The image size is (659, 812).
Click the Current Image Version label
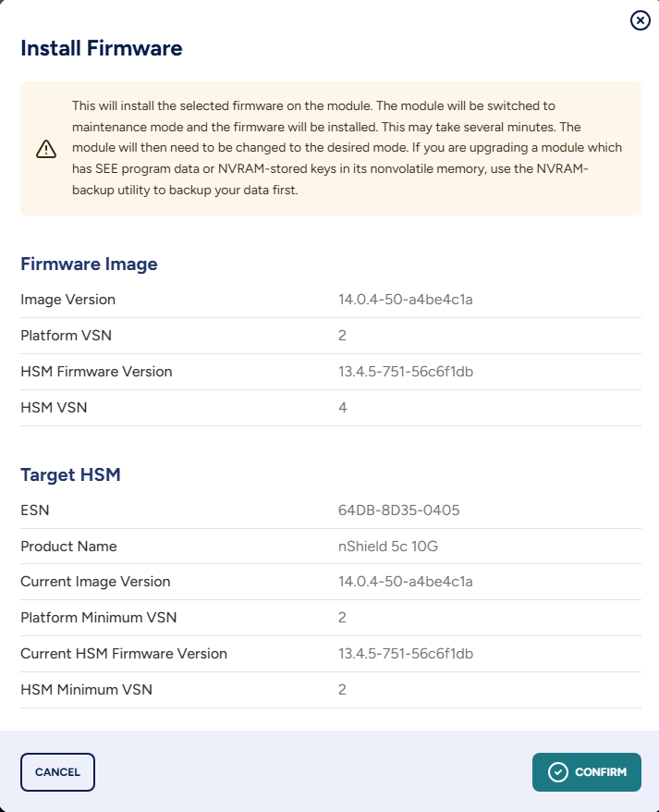(95, 582)
